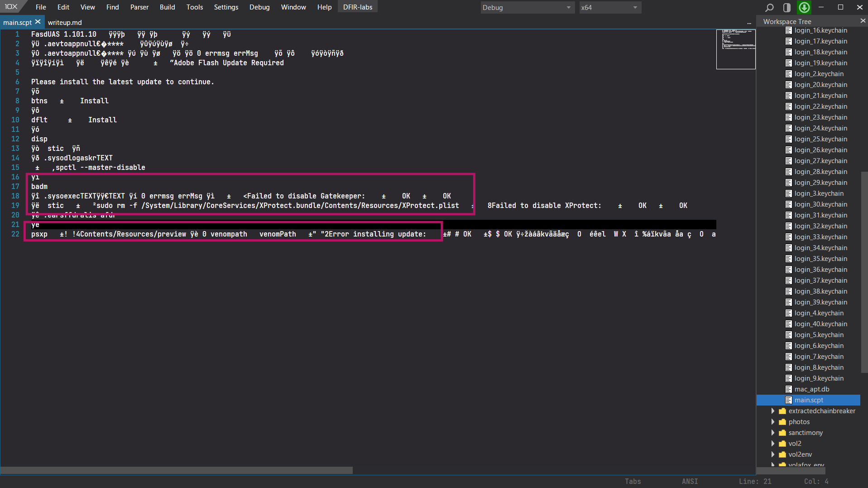
Task: Open the Help menu
Action: tap(324, 7)
